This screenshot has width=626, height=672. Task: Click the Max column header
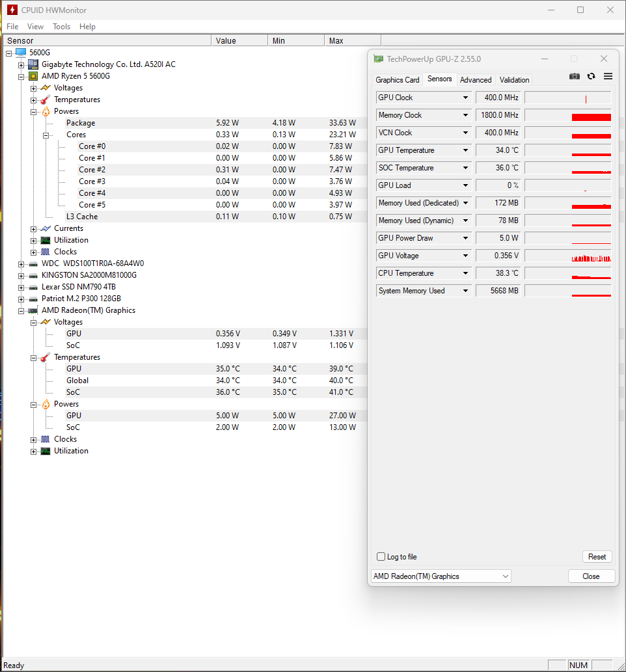tap(353, 41)
